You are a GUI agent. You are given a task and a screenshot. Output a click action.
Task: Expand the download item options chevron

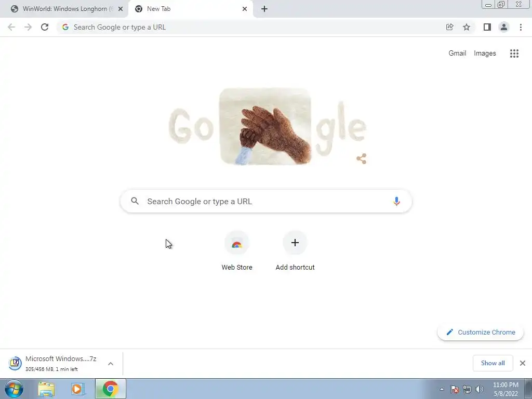click(111, 363)
